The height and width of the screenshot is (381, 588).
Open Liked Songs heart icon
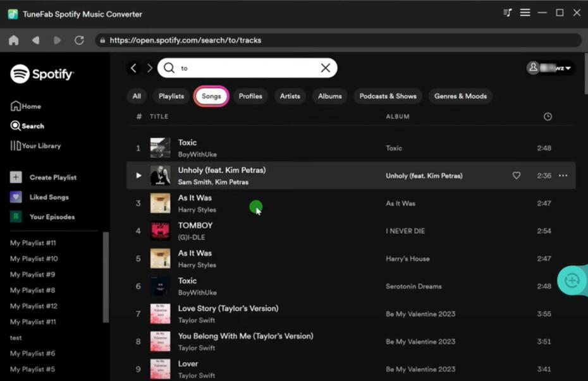(x=16, y=197)
